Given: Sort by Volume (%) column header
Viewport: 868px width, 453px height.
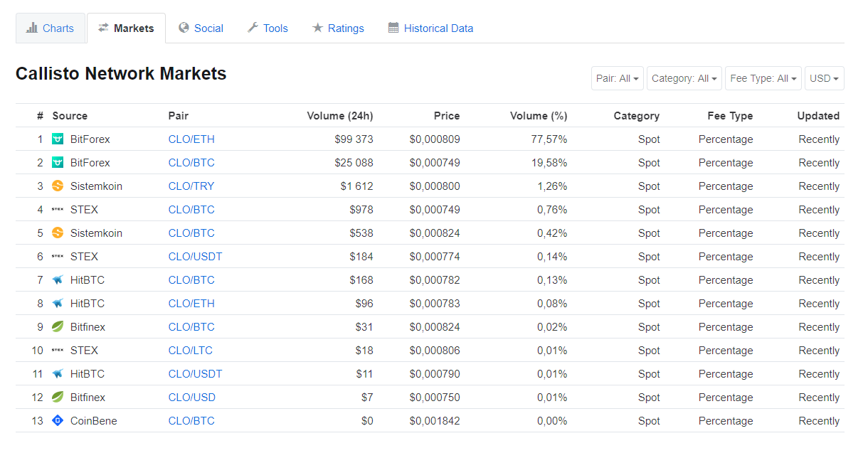Looking at the screenshot, I should (x=539, y=116).
